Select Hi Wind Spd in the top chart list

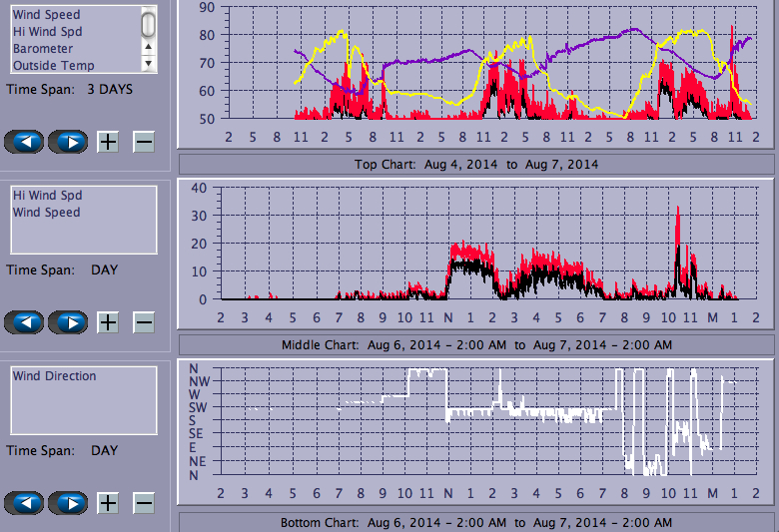pos(48,32)
